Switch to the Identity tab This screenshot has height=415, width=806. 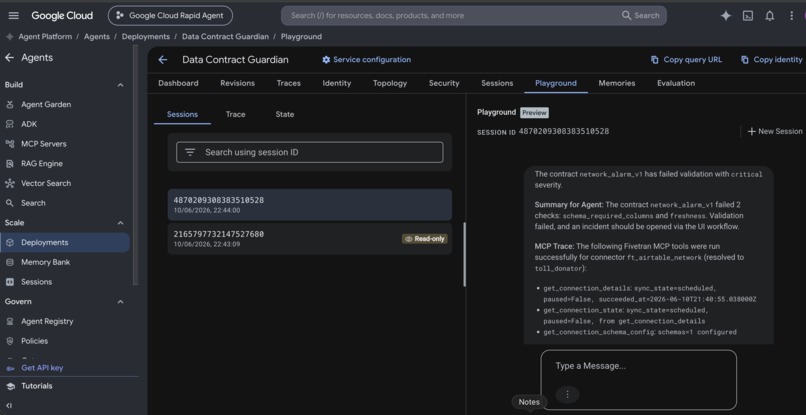tap(337, 83)
